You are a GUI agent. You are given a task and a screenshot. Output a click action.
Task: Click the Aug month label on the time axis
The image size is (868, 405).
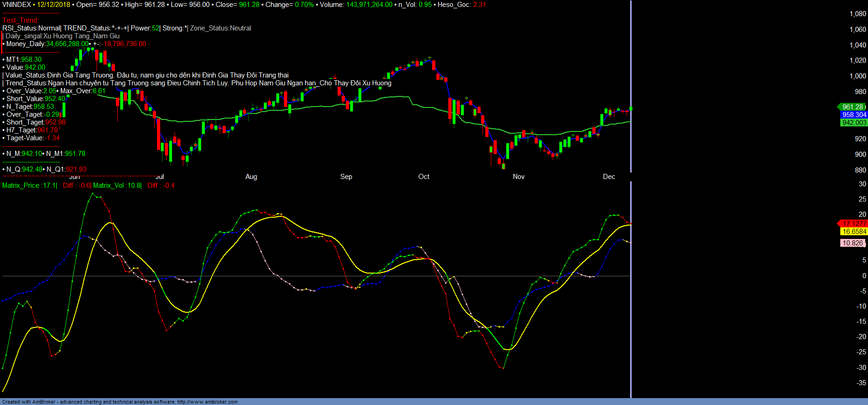251,177
